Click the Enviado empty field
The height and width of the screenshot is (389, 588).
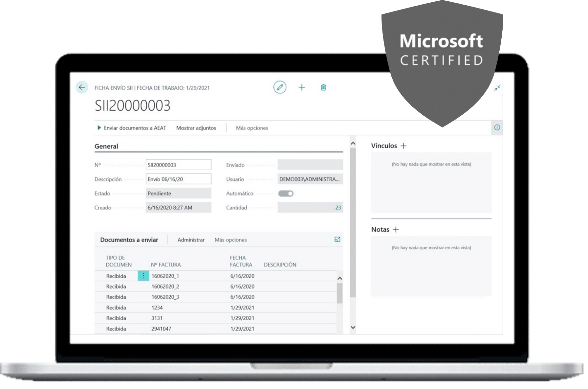coord(310,165)
